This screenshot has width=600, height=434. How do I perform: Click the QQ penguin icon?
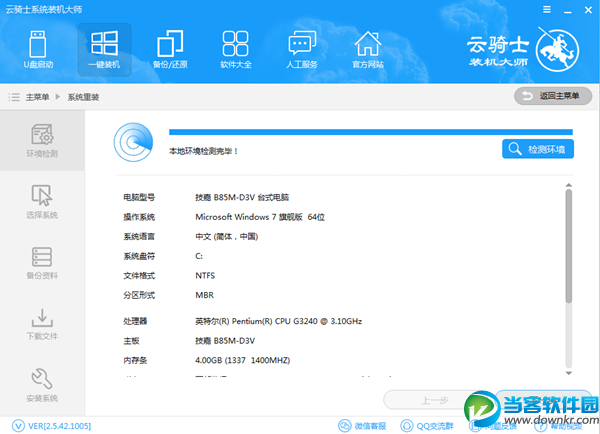(406, 426)
